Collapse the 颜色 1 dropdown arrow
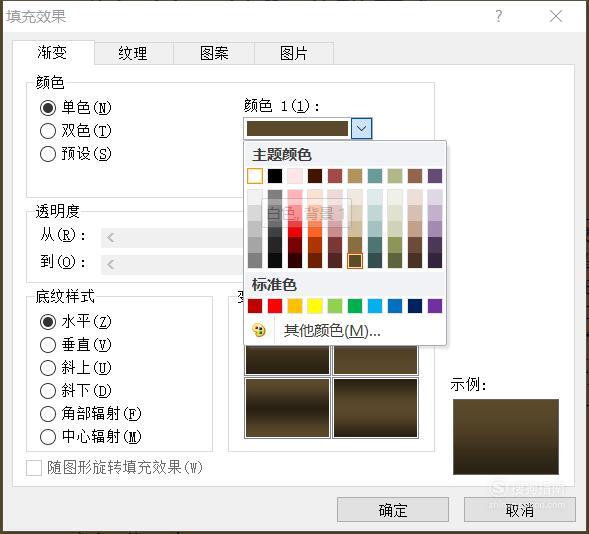 [361, 128]
